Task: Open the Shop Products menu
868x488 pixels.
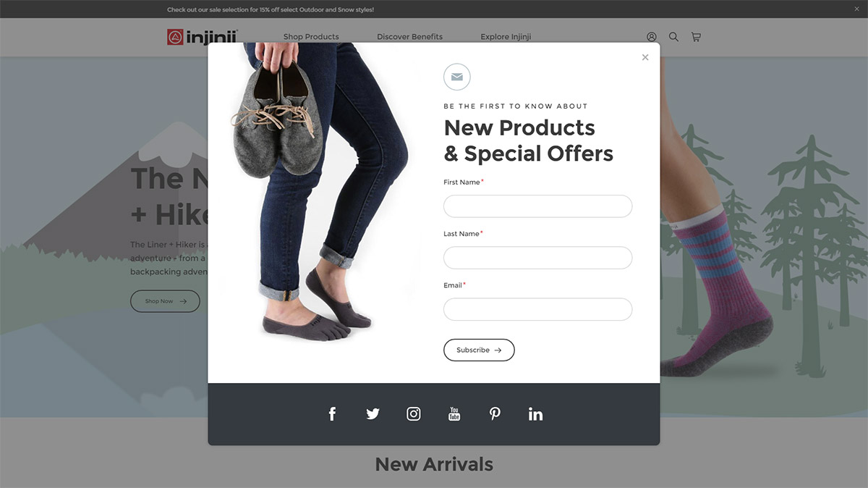Action: pyautogui.click(x=311, y=37)
